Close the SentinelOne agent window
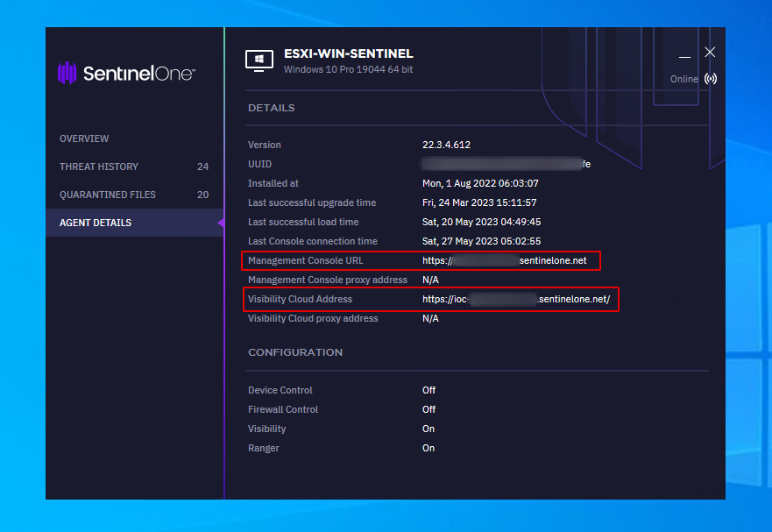The image size is (772, 532). [x=710, y=53]
